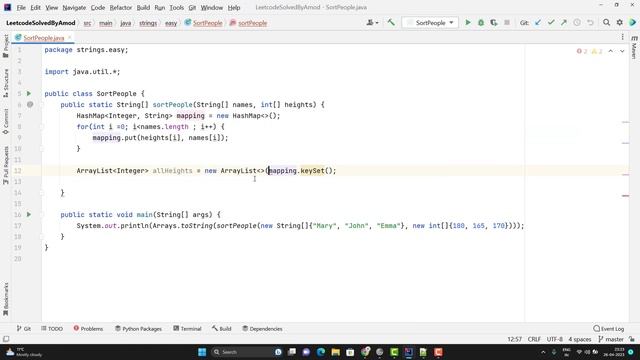The image size is (640, 360).
Task: Run with coverage icon in toolbar
Action: pos(494,23)
